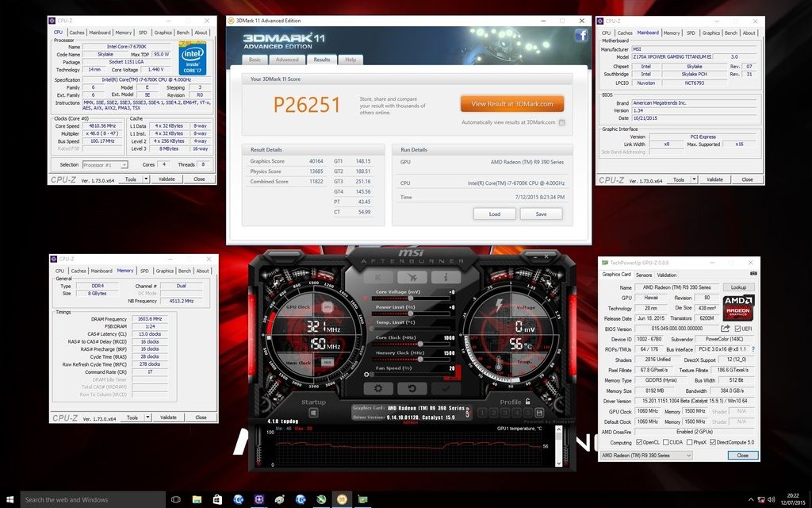Switch to Advanced tab in 3DMark 11
The image size is (812, 508).
pos(287,60)
